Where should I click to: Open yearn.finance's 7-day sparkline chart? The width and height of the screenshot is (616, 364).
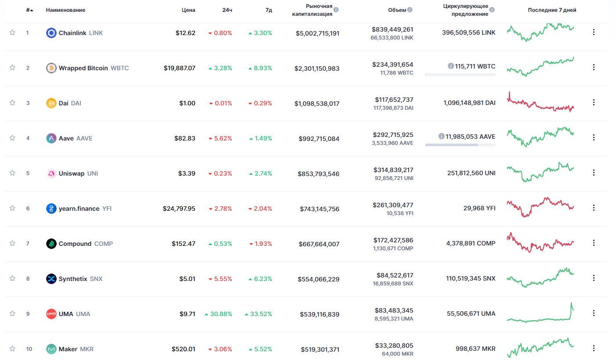coord(540,207)
